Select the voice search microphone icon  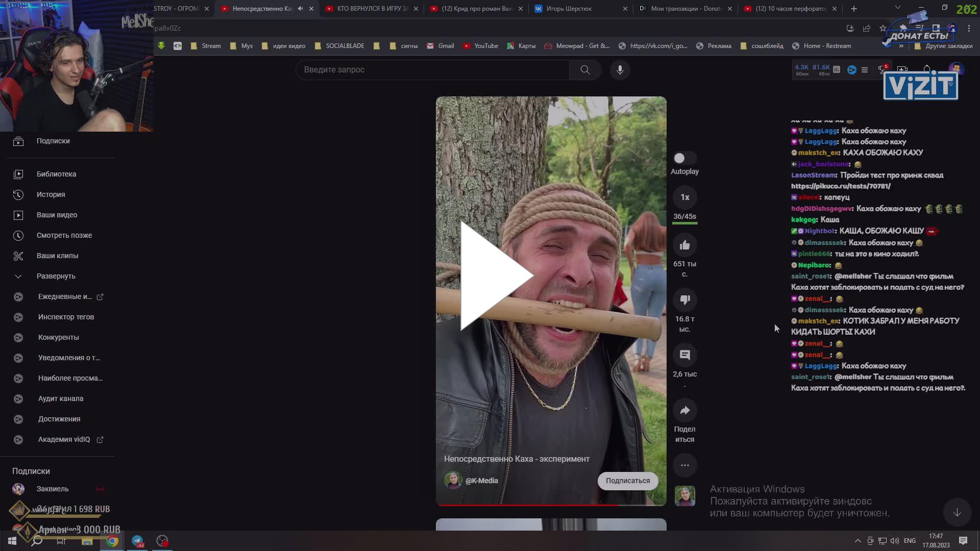pos(620,70)
